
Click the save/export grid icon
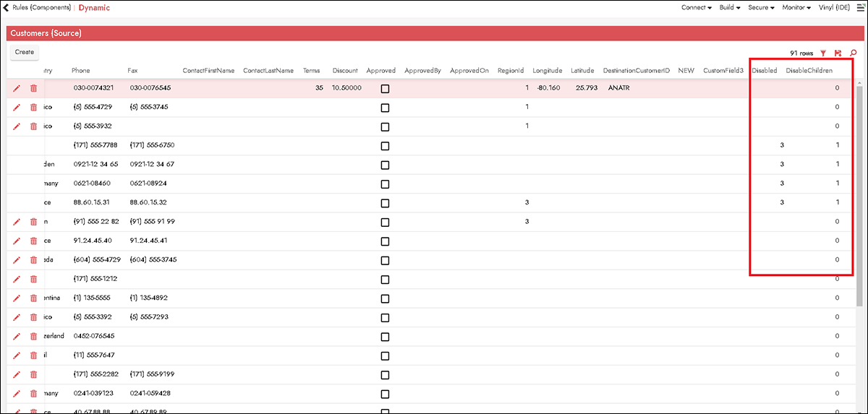838,53
